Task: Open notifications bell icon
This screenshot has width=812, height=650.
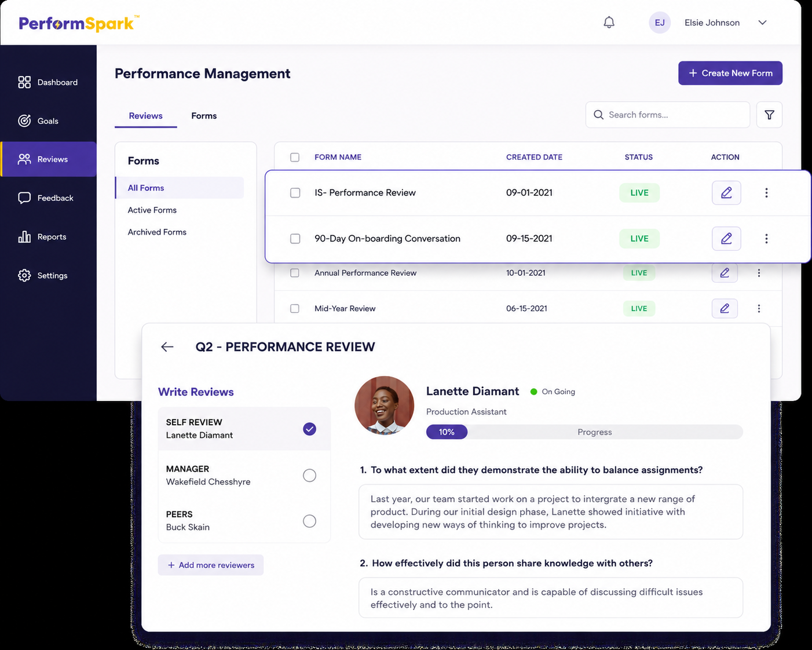Action: (x=609, y=23)
